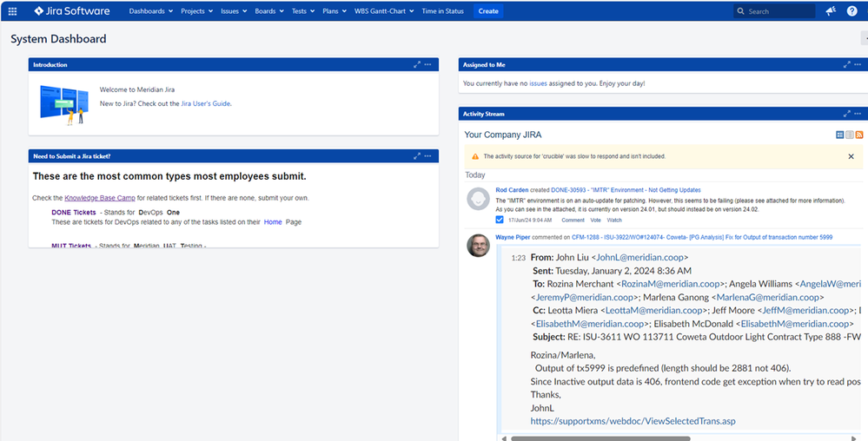Image resolution: width=868 pixels, height=441 pixels.
Task: Open Wayne Piper's profile link
Action: pyautogui.click(x=513, y=237)
